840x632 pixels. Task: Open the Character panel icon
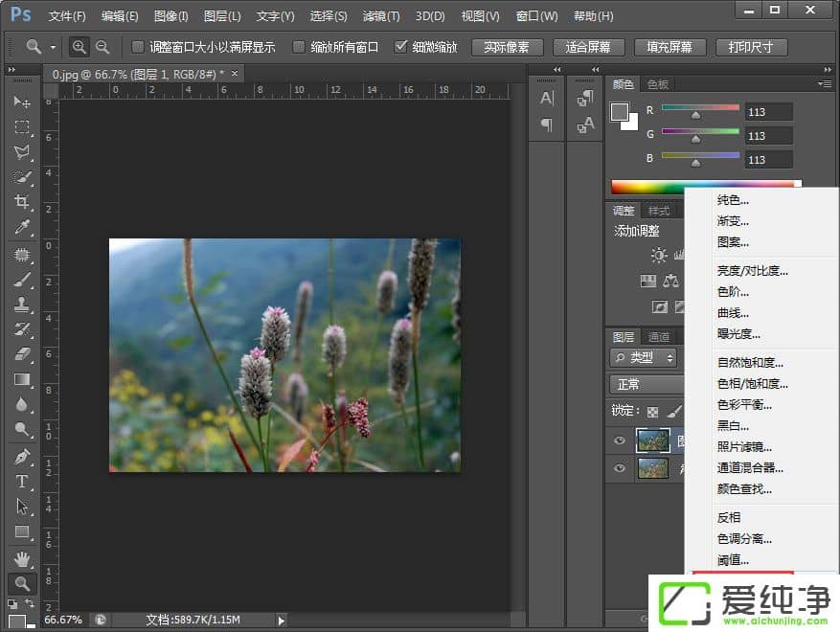pos(546,98)
